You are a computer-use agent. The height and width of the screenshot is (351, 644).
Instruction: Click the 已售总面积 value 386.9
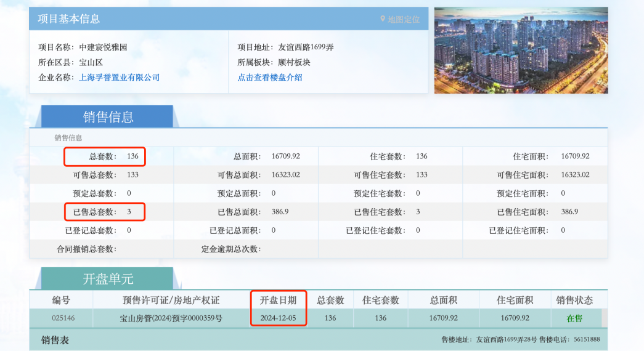[x=280, y=212]
